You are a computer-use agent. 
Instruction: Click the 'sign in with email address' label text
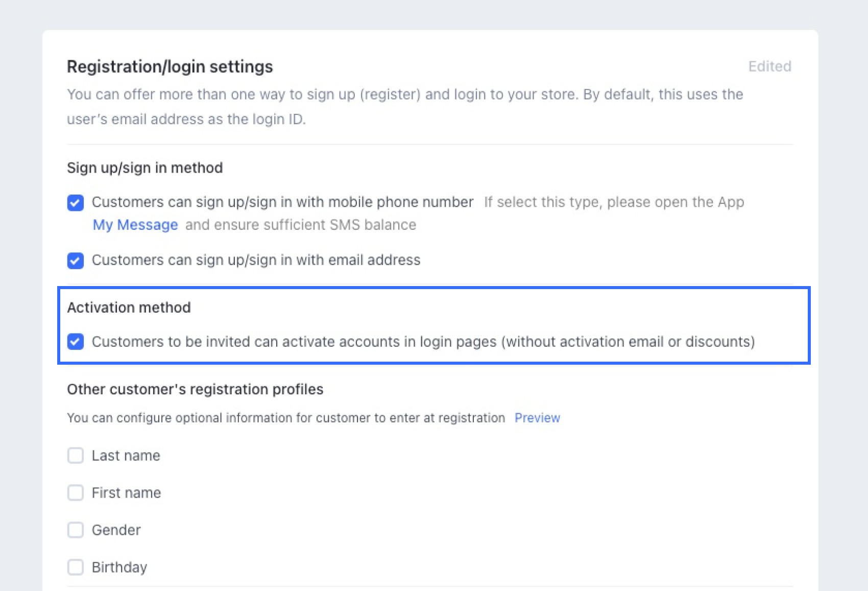[x=256, y=261]
